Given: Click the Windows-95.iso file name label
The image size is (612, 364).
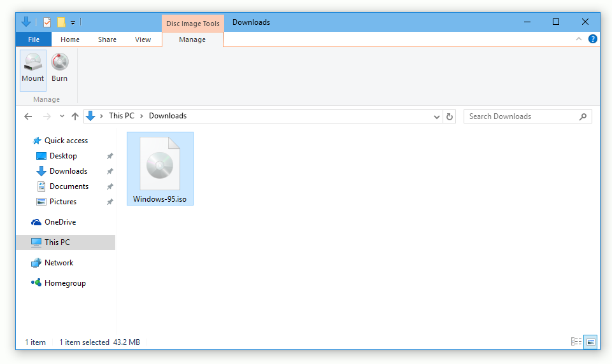Looking at the screenshot, I should (x=160, y=199).
